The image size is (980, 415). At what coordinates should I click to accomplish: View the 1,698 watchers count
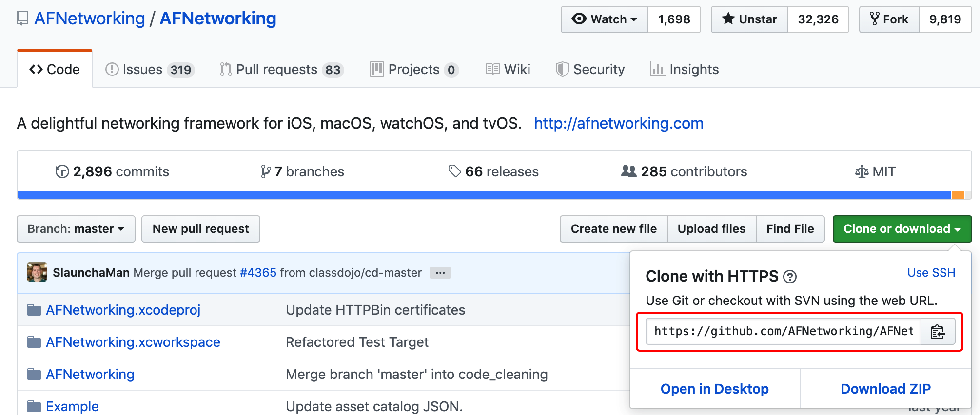(x=674, y=19)
